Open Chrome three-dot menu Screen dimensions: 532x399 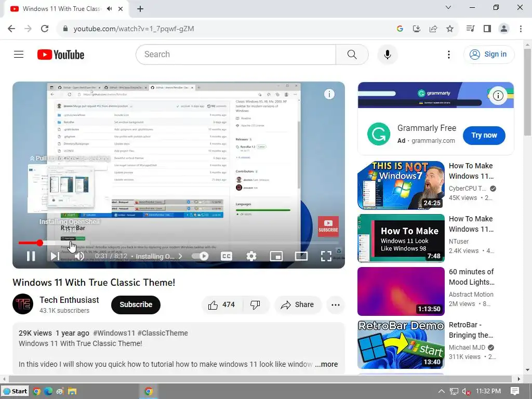pyautogui.click(x=521, y=29)
